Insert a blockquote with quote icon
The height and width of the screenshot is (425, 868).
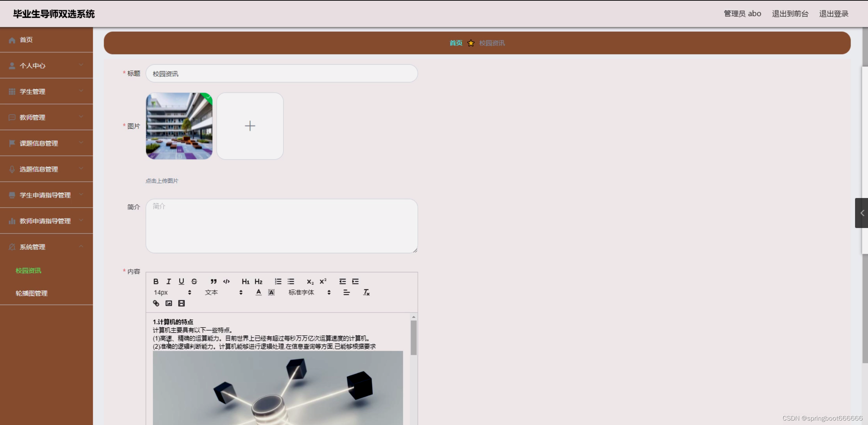point(214,282)
